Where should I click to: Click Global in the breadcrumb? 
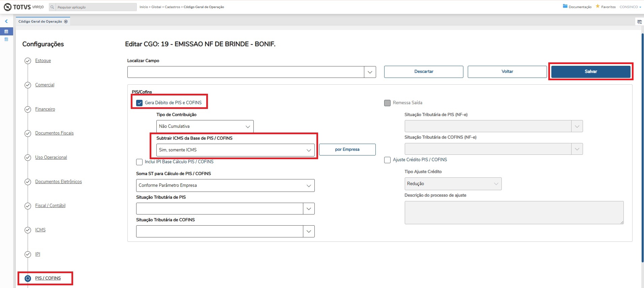[156, 7]
